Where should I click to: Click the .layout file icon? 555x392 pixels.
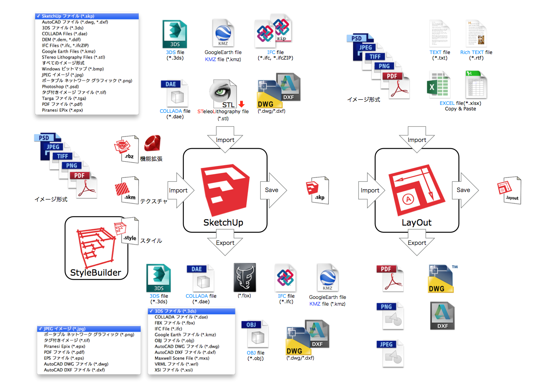coord(509,190)
